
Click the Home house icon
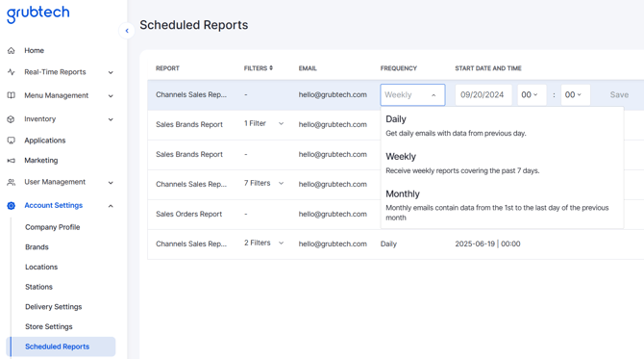(x=12, y=51)
